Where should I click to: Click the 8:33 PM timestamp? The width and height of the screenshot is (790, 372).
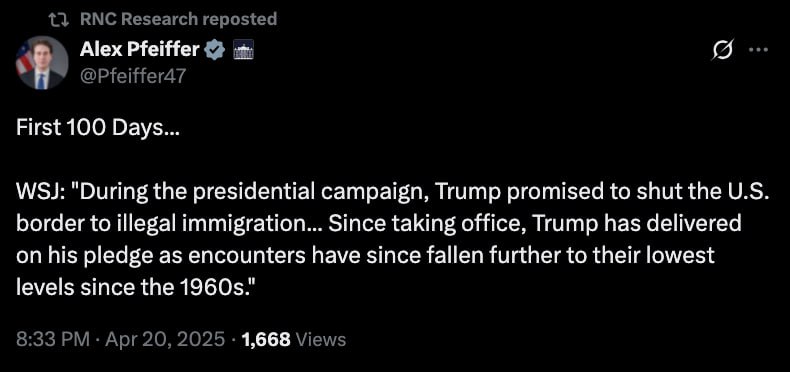[53, 339]
